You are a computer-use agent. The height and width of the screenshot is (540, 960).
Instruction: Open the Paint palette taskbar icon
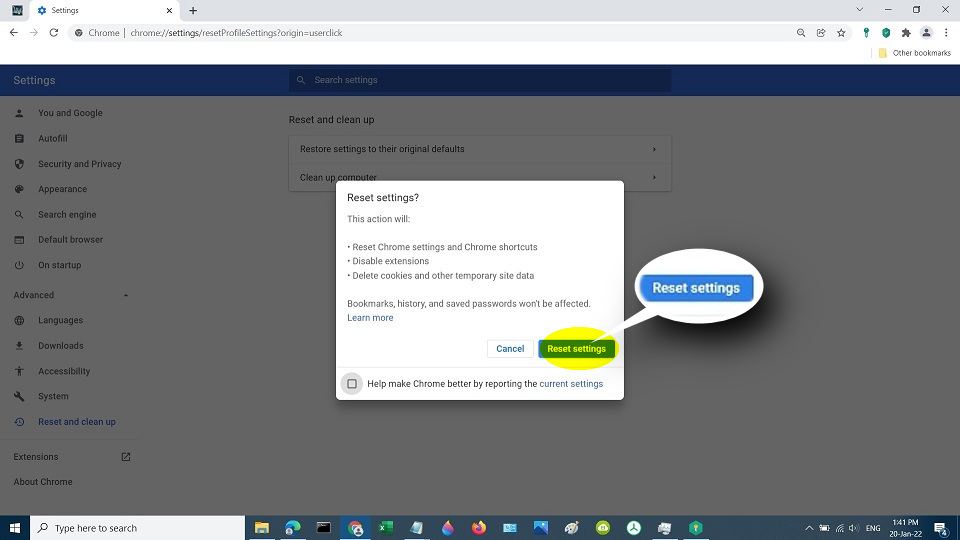(572, 528)
